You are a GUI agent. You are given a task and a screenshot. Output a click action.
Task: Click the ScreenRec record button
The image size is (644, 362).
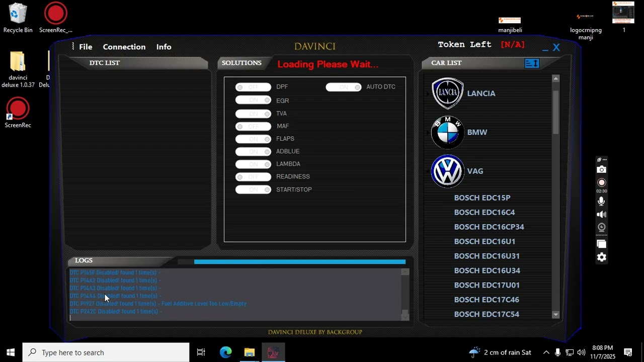(x=601, y=183)
